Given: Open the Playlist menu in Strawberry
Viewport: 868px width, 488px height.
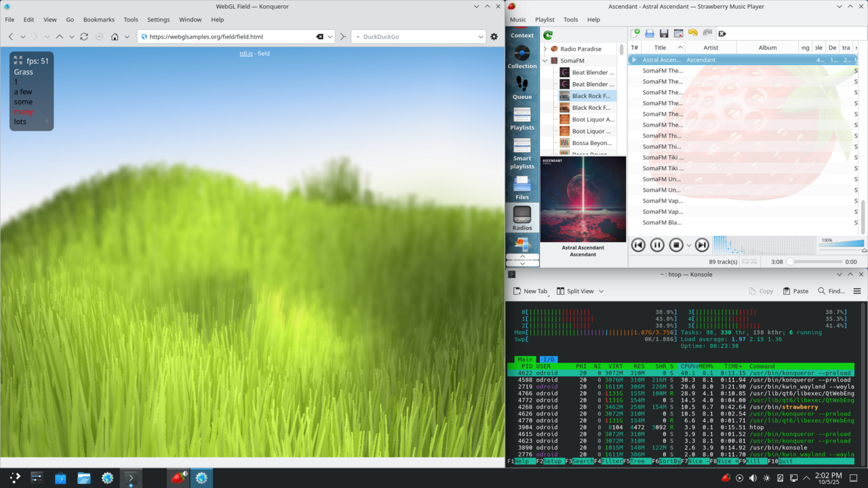Looking at the screenshot, I should coord(545,20).
